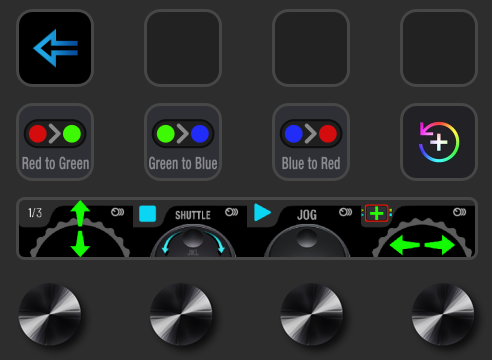Image resolution: width=492 pixels, height=360 pixels.
Task: Click the red-framed green plus icon
Action: pyautogui.click(x=377, y=213)
